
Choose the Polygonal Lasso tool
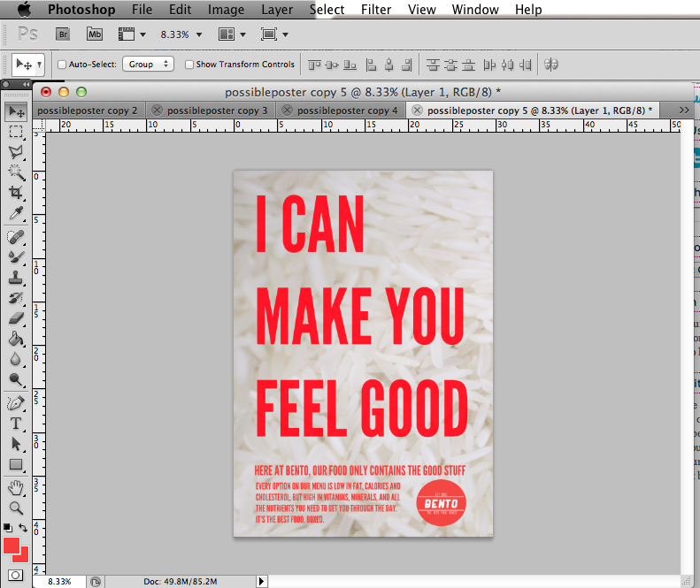coord(16,152)
